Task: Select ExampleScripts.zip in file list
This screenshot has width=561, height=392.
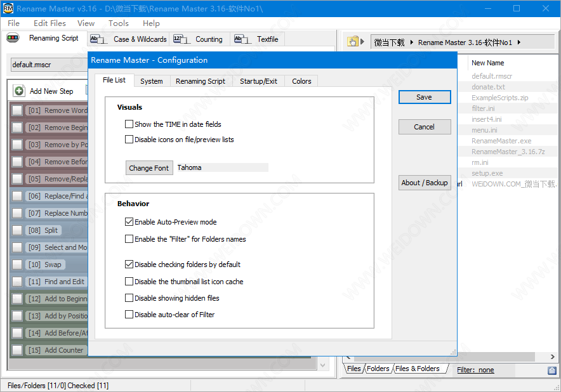Action: tap(499, 97)
